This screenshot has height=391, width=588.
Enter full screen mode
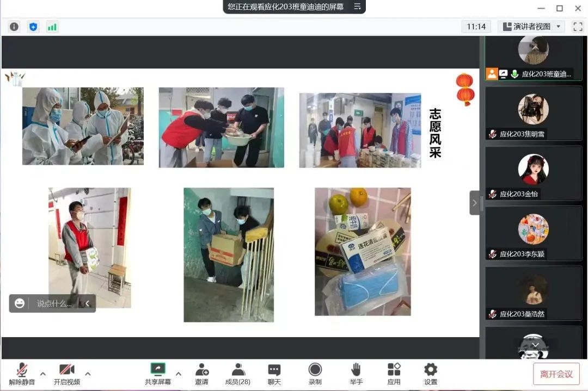(x=578, y=27)
